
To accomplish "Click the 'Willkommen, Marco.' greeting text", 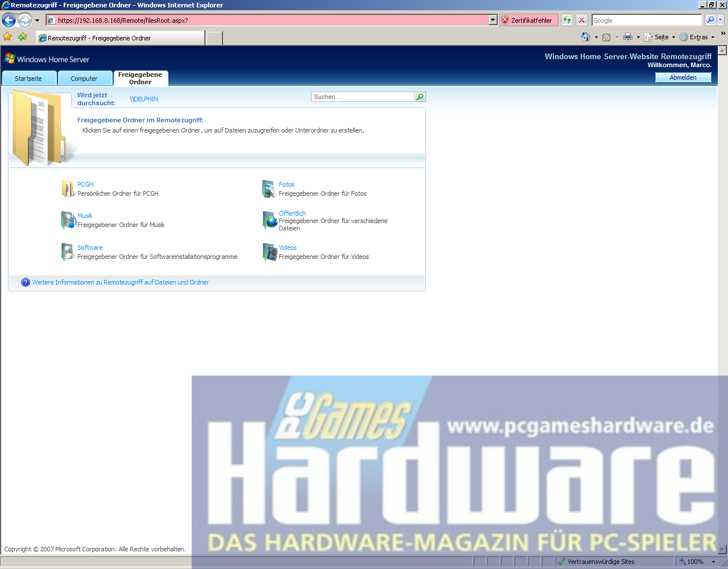I will coord(680,65).
